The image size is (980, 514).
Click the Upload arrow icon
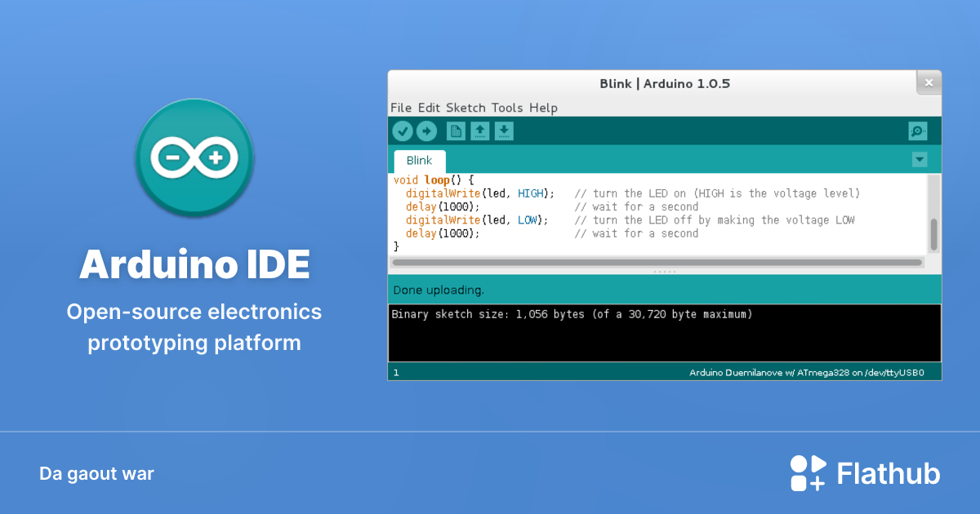425,131
